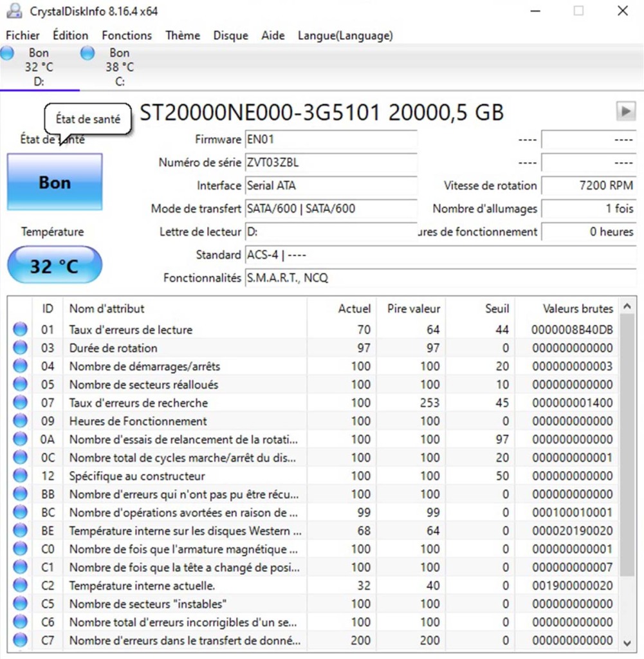The width and height of the screenshot is (644, 659).
Task: Click the next disk arrow button
Action: (625, 111)
